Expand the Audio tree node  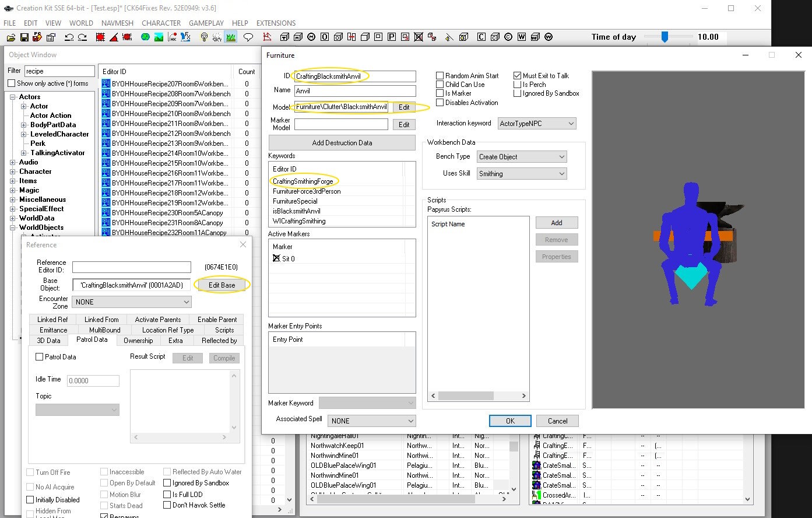point(13,162)
